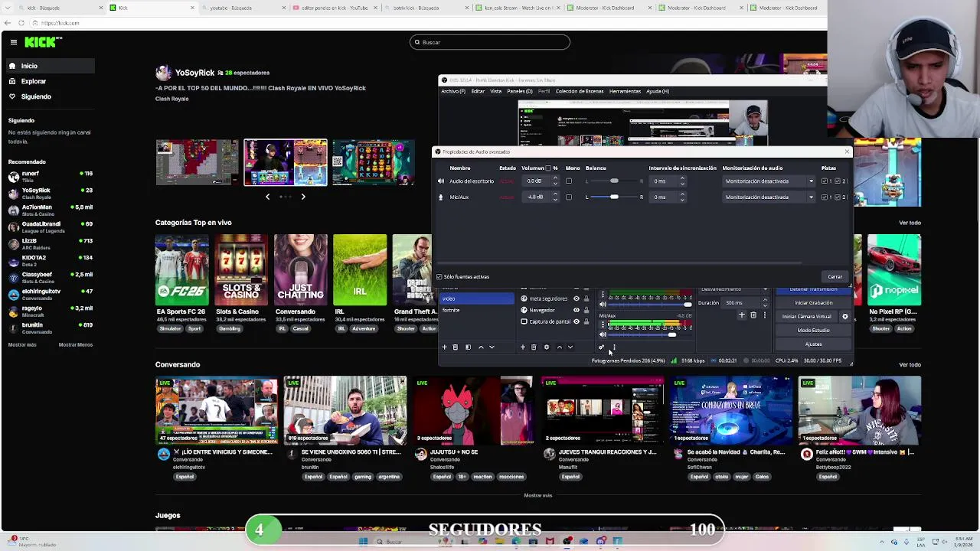The height and width of the screenshot is (551, 980).
Task: Open OBS Ajustes button
Action: click(x=813, y=344)
